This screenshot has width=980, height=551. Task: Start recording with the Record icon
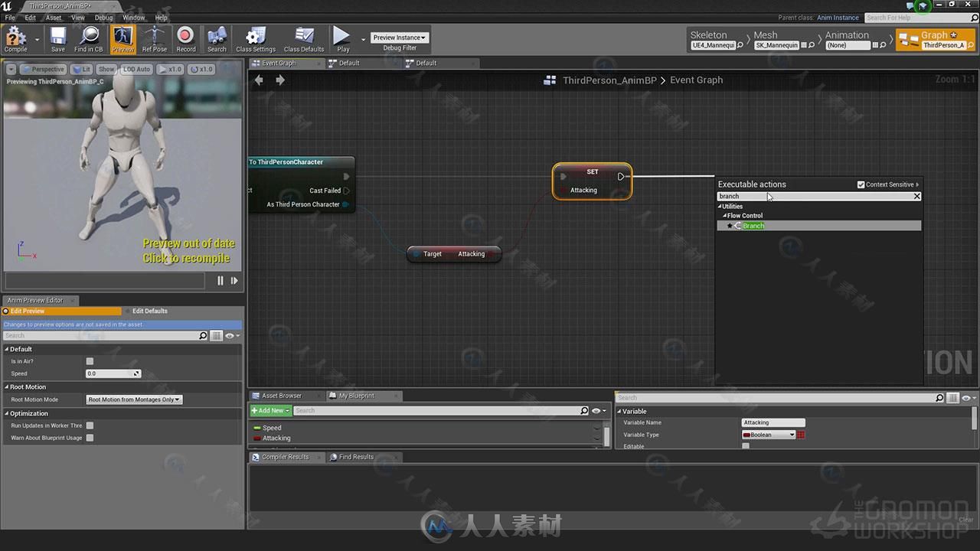185,39
